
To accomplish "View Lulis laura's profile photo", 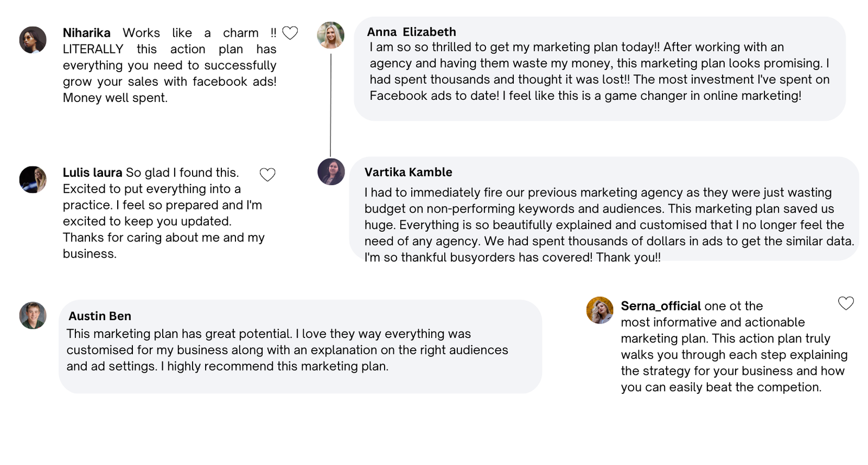I will click(x=33, y=180).
